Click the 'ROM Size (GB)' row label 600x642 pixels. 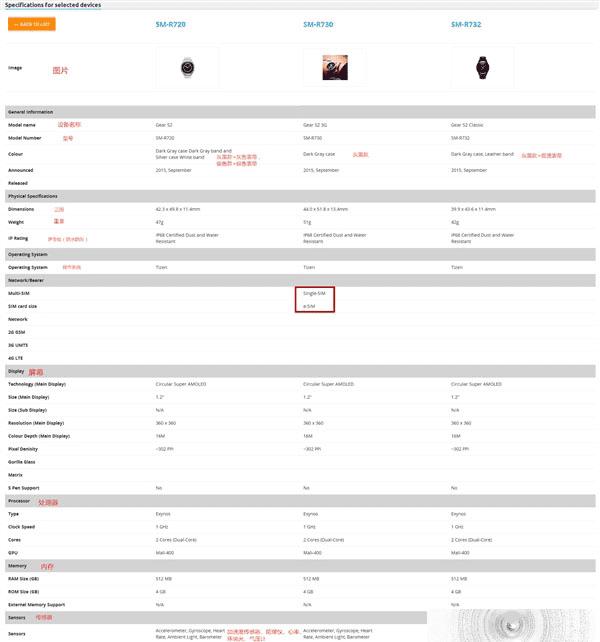click(23, 592)
